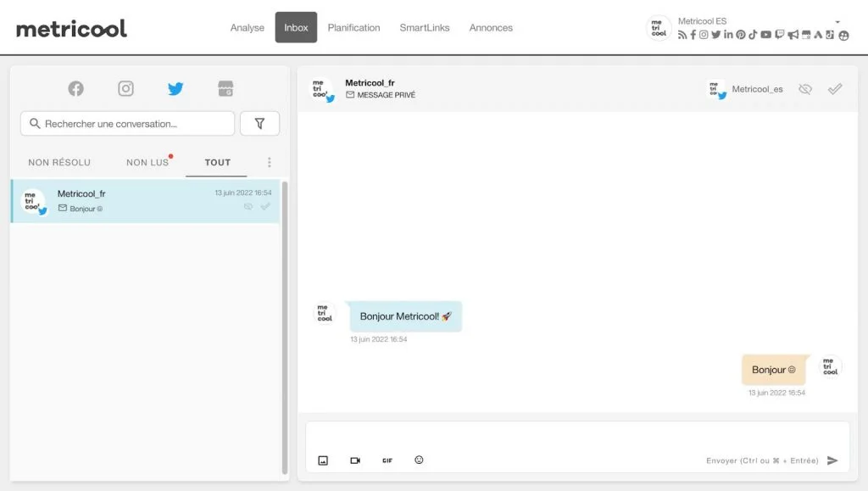Filter the inbox by Instagram
Screen dimensions: 868x491
click(x=125, y=88)
